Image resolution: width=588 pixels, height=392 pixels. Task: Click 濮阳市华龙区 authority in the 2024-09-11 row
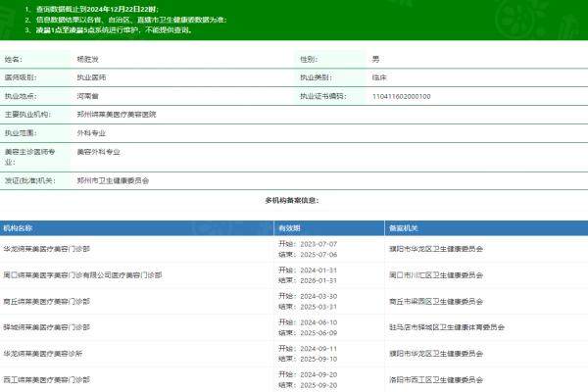coord(436,354)
